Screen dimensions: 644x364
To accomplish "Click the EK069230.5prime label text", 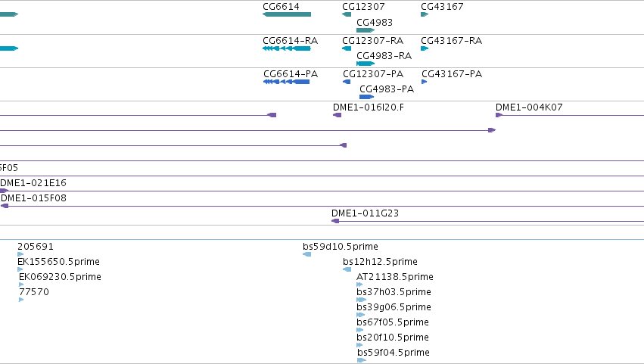I will pos(60,277).
